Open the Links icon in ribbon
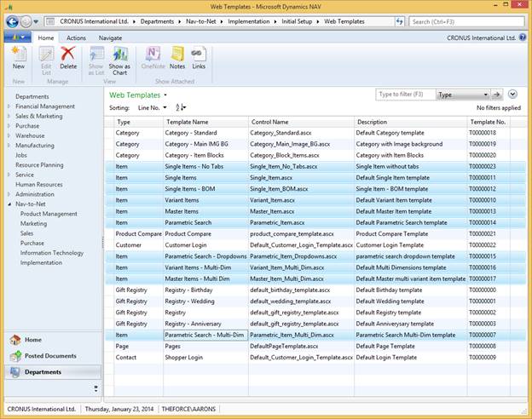Screen dimensions: 532x419 click(x=199, y=55)
